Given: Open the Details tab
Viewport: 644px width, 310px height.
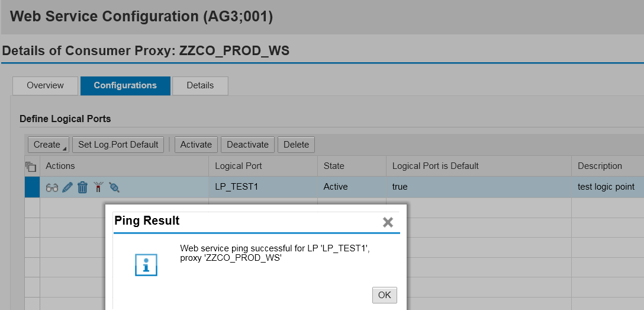Looking at the screenshot, I should pos(200,85).
